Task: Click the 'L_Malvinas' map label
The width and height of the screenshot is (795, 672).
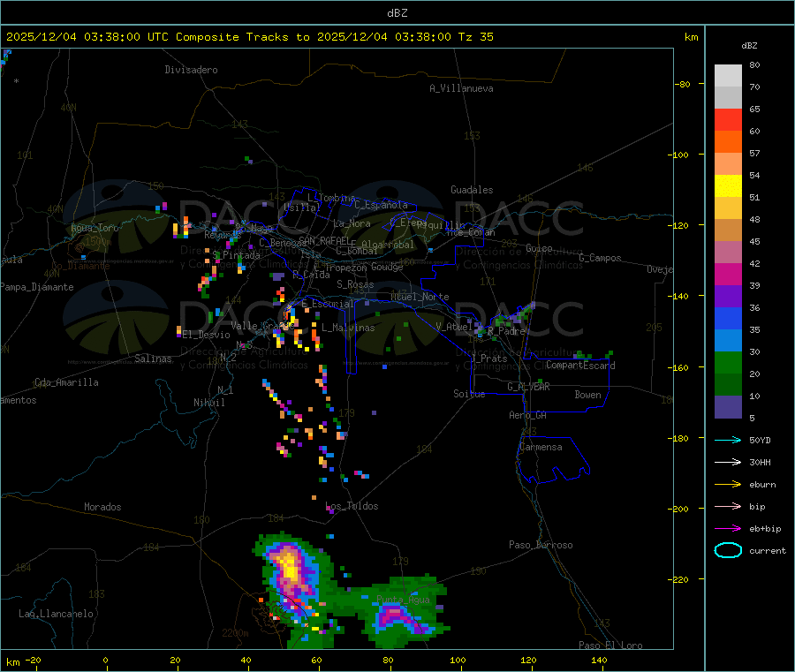Action: 348,328
